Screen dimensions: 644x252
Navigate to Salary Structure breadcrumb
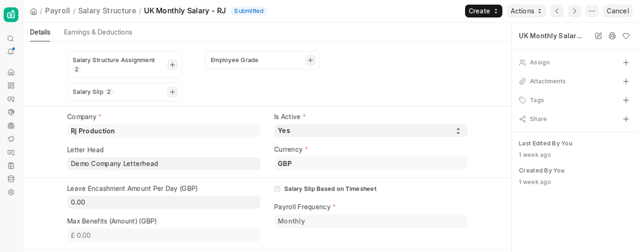[107, 11]
